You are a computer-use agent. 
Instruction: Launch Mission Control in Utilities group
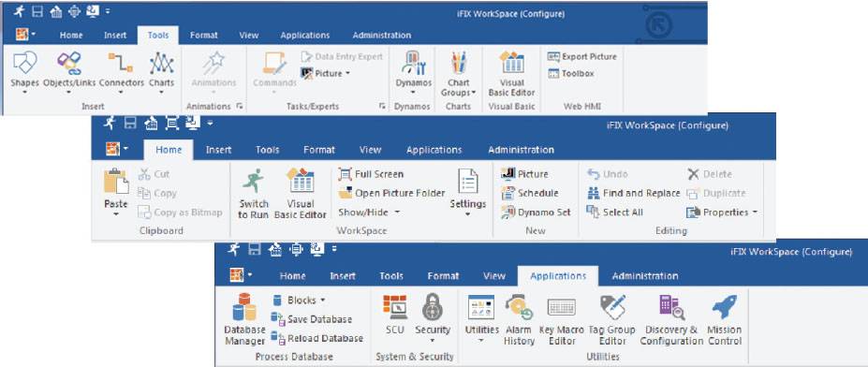pos(725,319)
